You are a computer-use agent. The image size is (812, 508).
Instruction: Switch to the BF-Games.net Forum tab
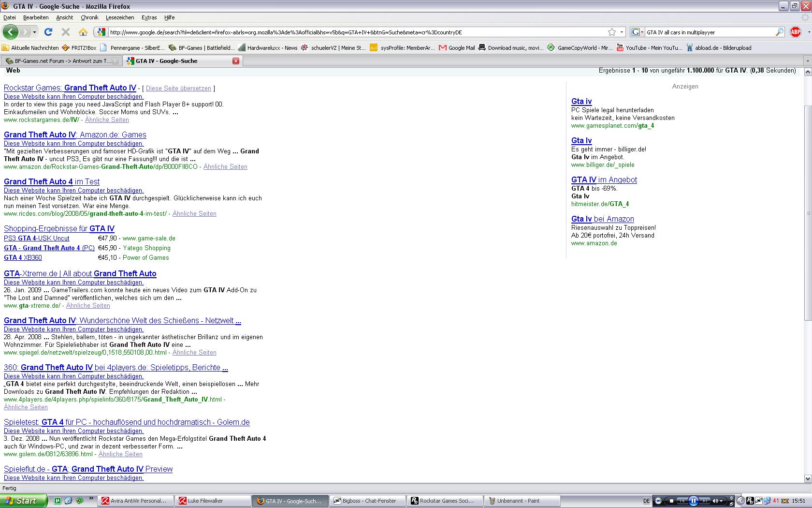pos(61,61)
